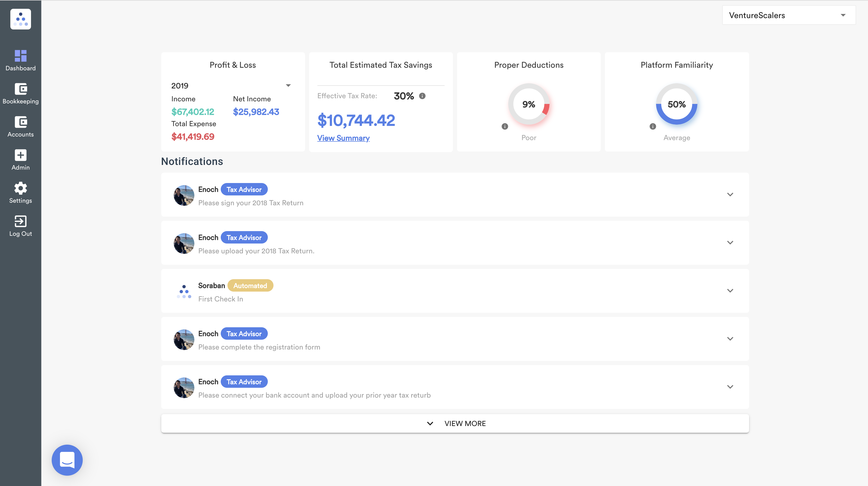868x486 pixels.
Task: Open the Accounts section from the sidebar
Action: click(x=21, y=127)
